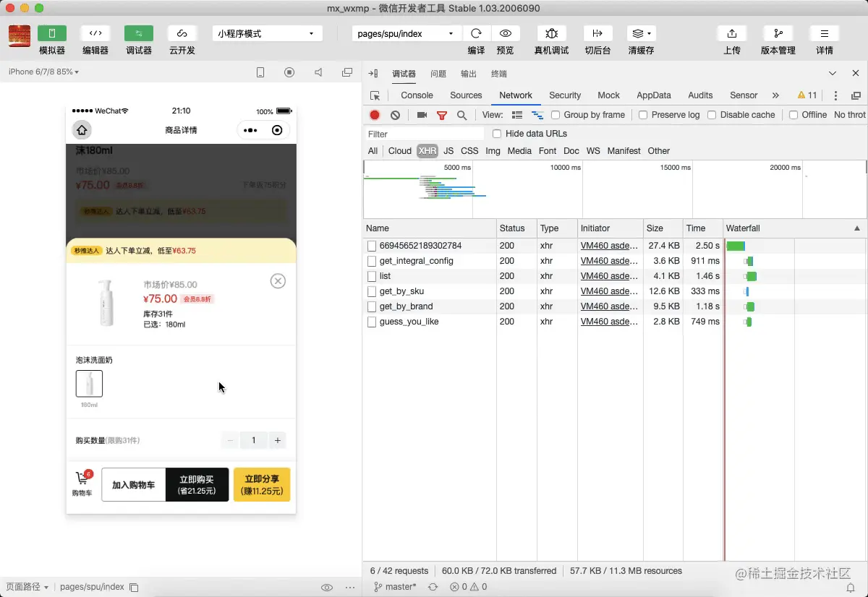
Task: Click 立即分享 share now button
Action: tap(262, 485)
